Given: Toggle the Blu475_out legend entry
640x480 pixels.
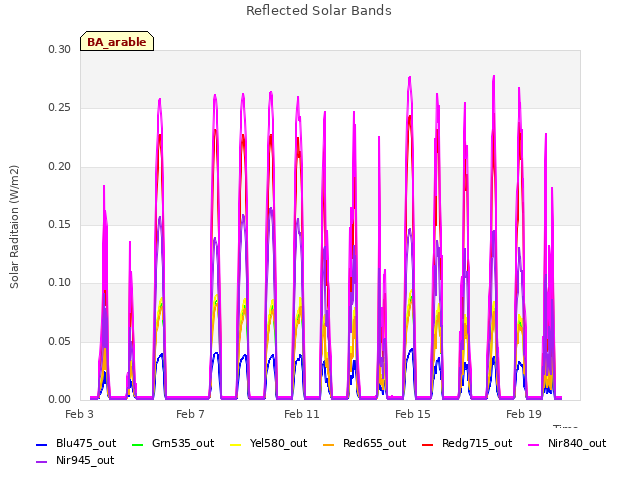Looking at the screenshot, I should tap(76, 444).
